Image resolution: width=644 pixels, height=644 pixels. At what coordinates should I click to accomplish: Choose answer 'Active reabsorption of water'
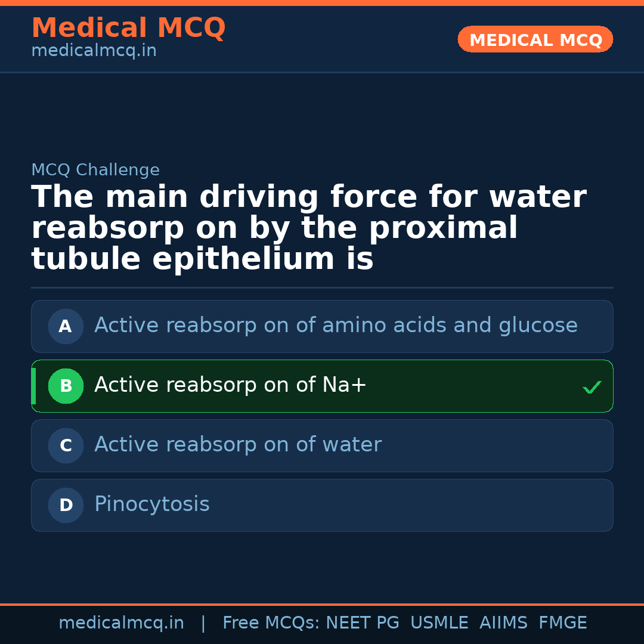[237, 445]
